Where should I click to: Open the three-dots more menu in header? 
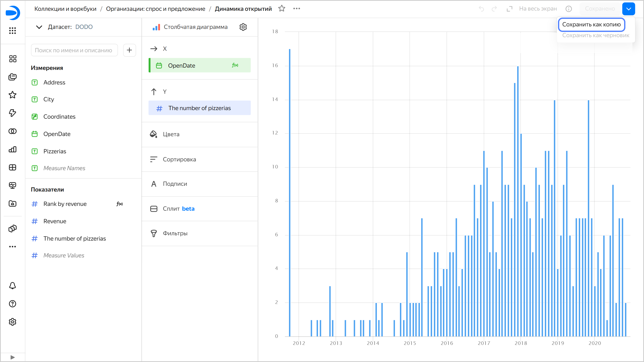pos(297,9)
